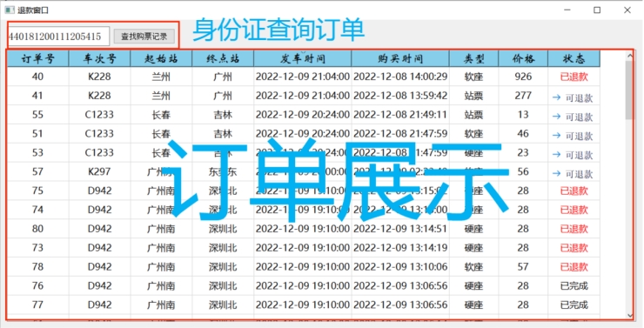Select 兰州 start station in order 41 row
644x328 pixels.
click(161, 96)
